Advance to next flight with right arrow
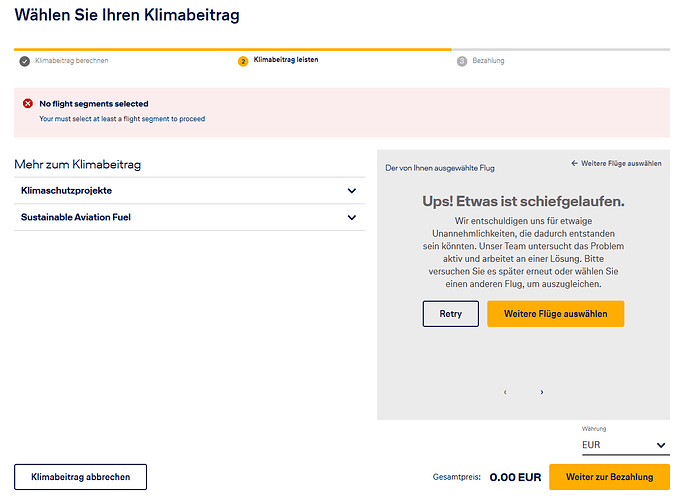 tap(542, 392)
